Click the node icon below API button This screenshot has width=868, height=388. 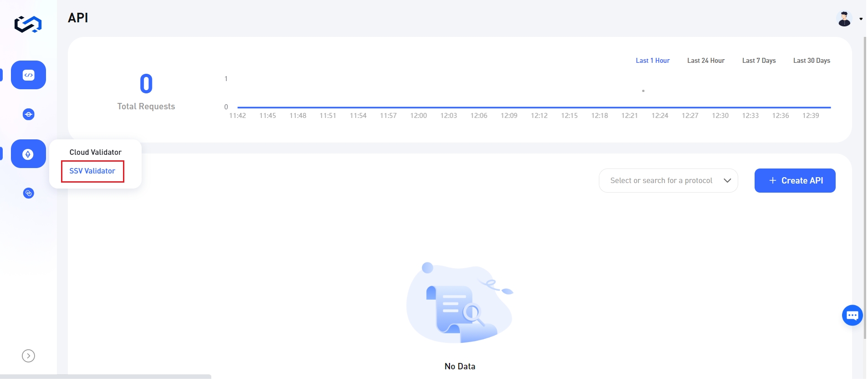[x=28, y=114]
